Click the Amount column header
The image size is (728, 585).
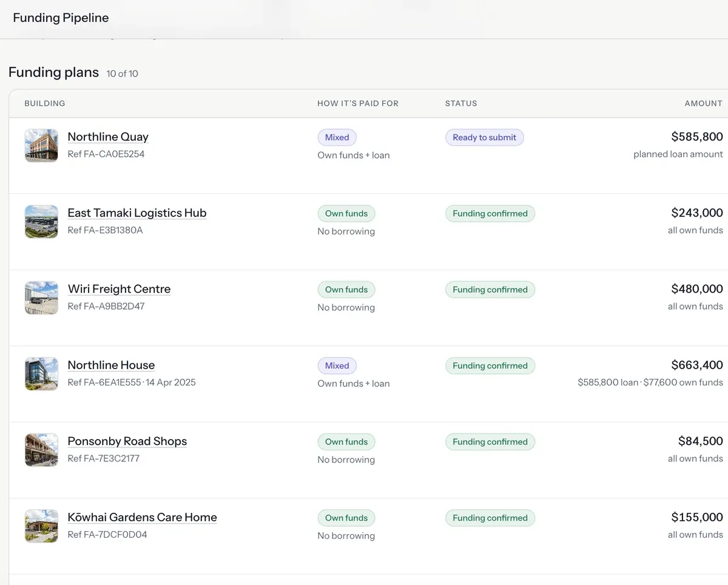point(704,104)
